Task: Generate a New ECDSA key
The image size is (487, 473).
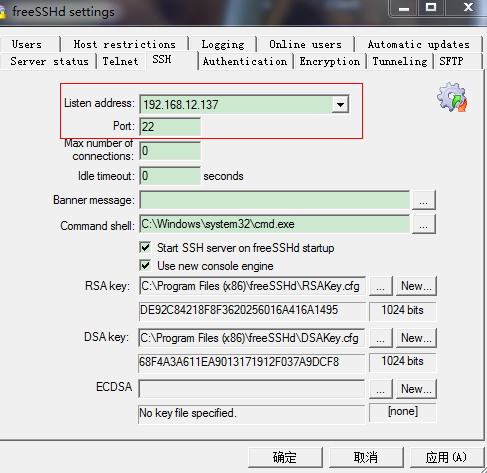Action: (416, 389)
